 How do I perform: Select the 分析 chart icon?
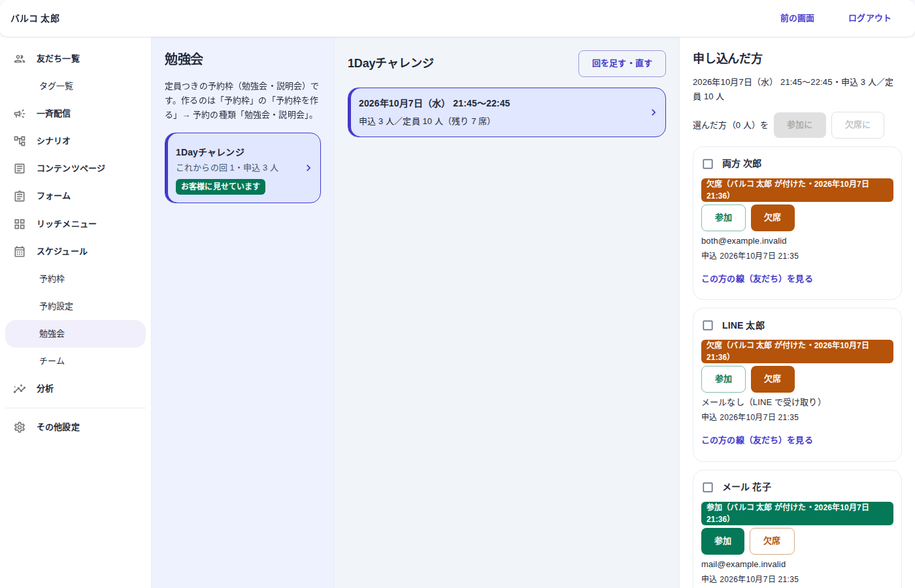pos(20,389)
